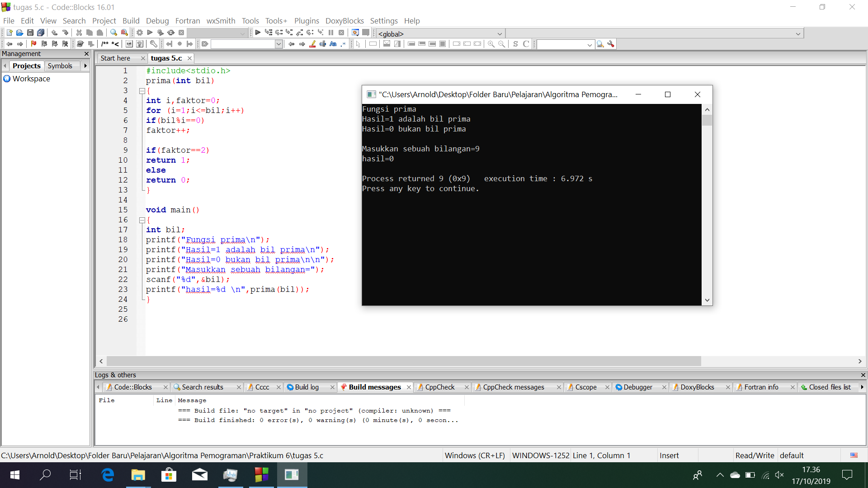Click the Management tabs left arrow

[x=5, y=66]
